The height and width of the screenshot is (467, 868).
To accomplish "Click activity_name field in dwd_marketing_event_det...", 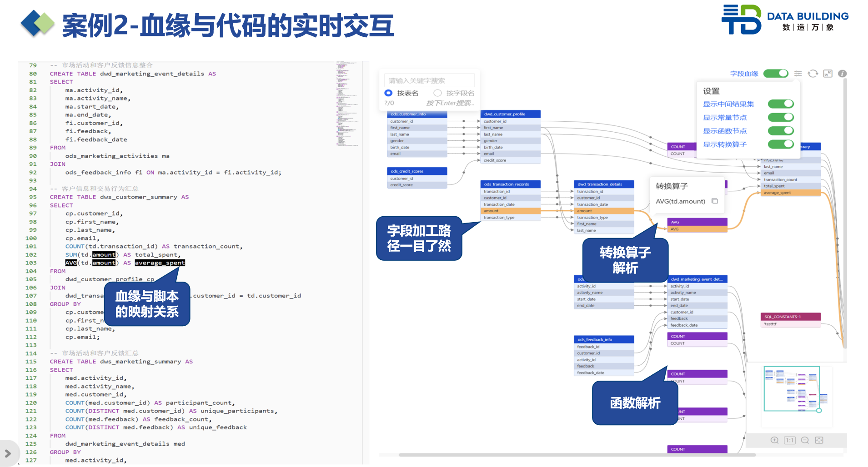I will [x=697, y=293].
